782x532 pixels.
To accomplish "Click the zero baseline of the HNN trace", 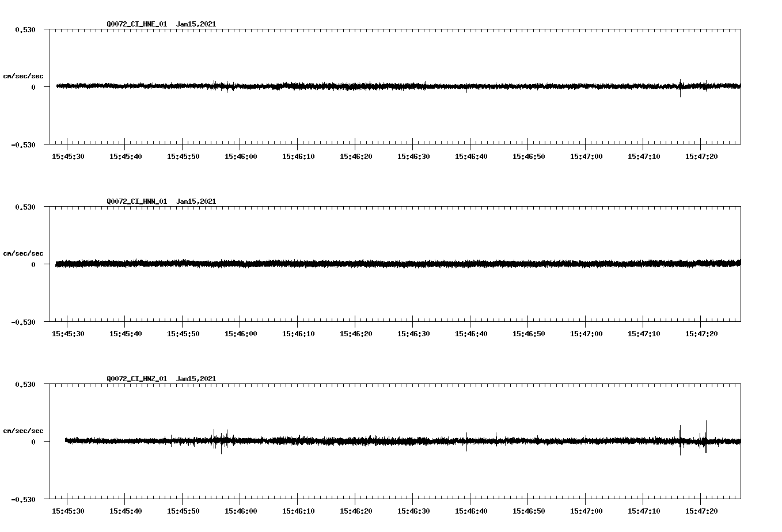I will click(x=397, y=264).
